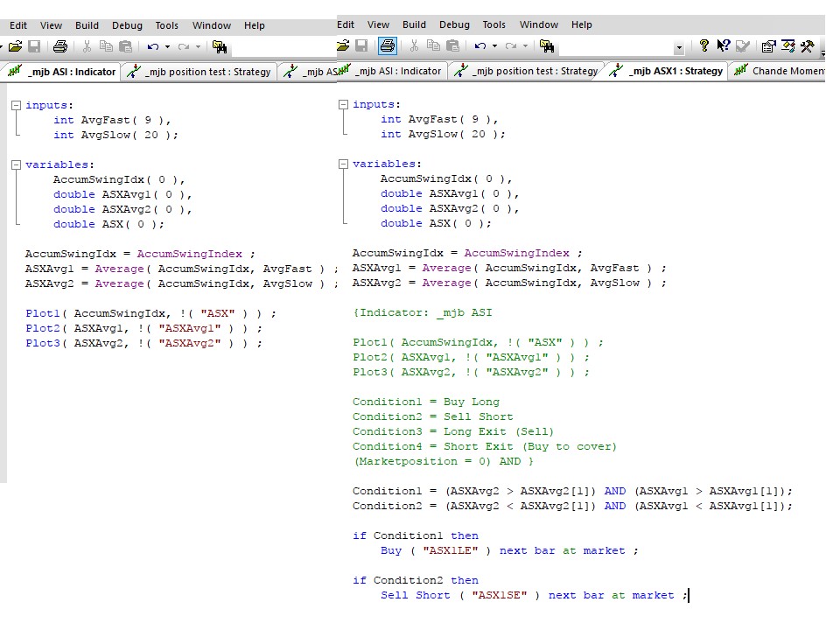
Task: Click the Paste icon in left window toolbar
Action: tap(125, 46)
